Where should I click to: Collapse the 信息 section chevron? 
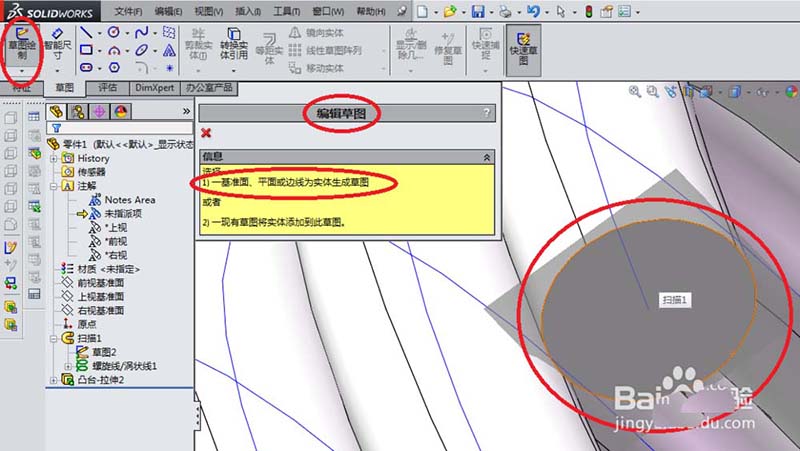coord(487,157)
